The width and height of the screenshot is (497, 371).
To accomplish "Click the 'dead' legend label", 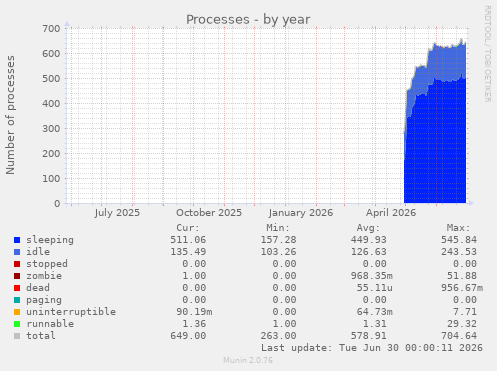I will click(x=38, y=288).
